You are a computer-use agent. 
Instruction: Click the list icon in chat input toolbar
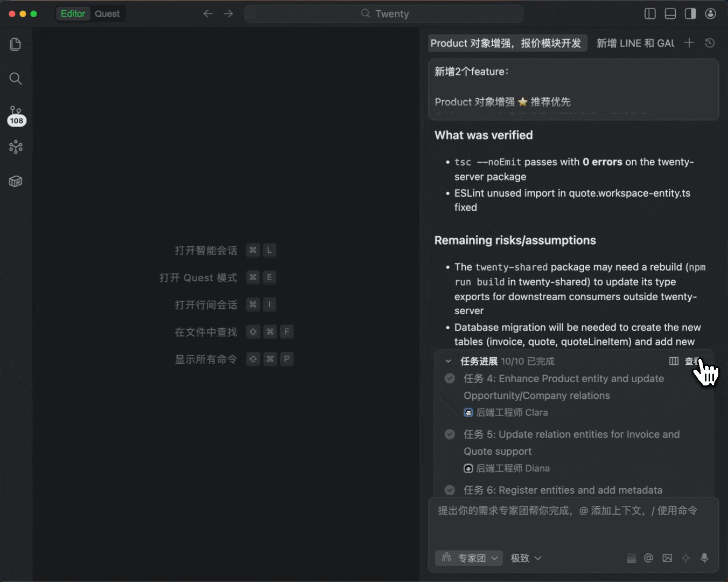click(632, 558)
